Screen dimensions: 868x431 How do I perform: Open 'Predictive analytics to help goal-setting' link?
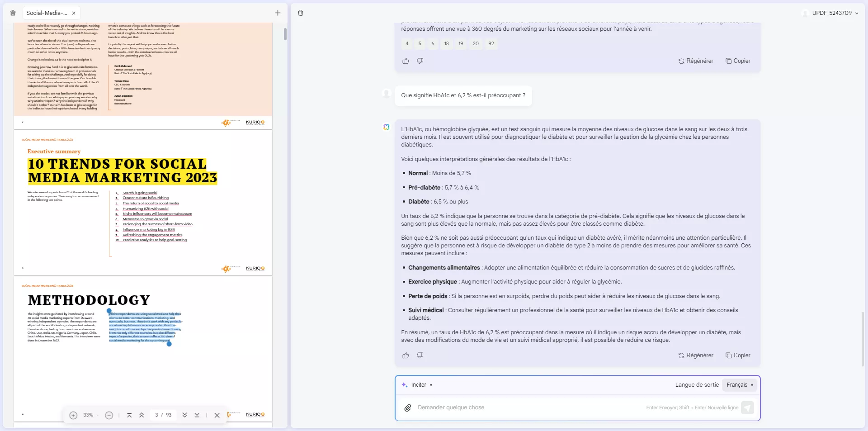click(155, 240)
